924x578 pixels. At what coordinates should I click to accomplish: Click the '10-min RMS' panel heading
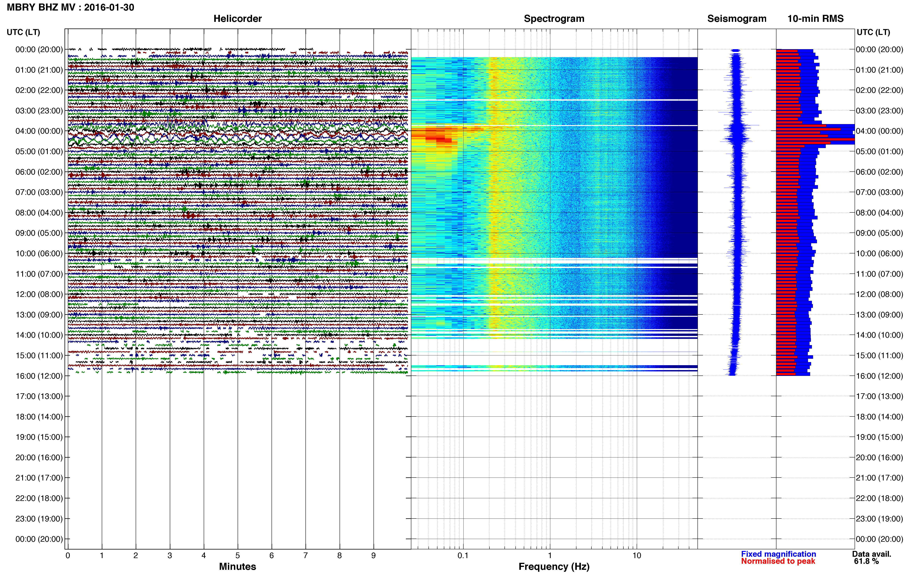pyautogui.click(x=816, y=19)
